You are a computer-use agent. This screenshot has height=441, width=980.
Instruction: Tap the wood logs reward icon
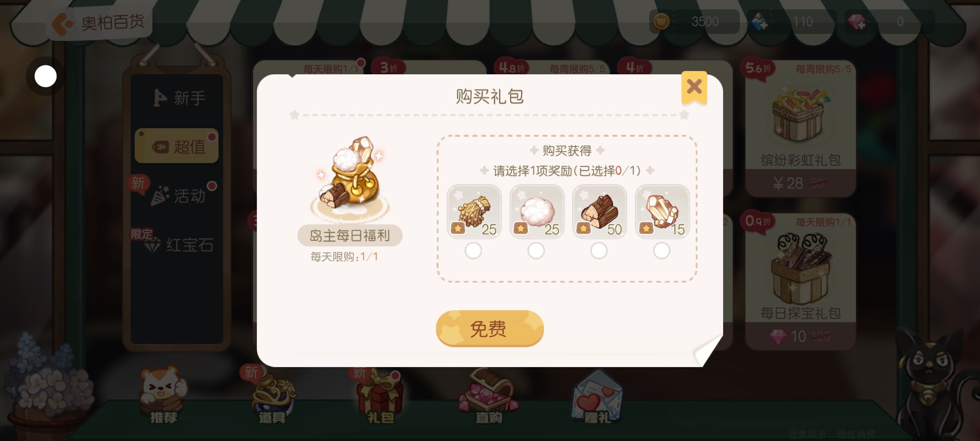click(x=600, y=211)
